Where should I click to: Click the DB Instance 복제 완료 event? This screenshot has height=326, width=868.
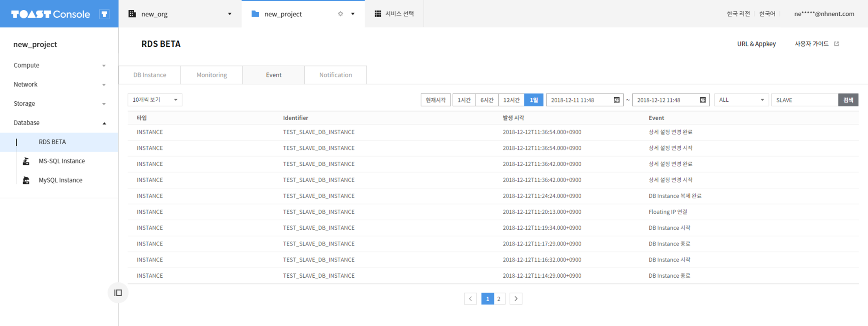pos(675,196)
